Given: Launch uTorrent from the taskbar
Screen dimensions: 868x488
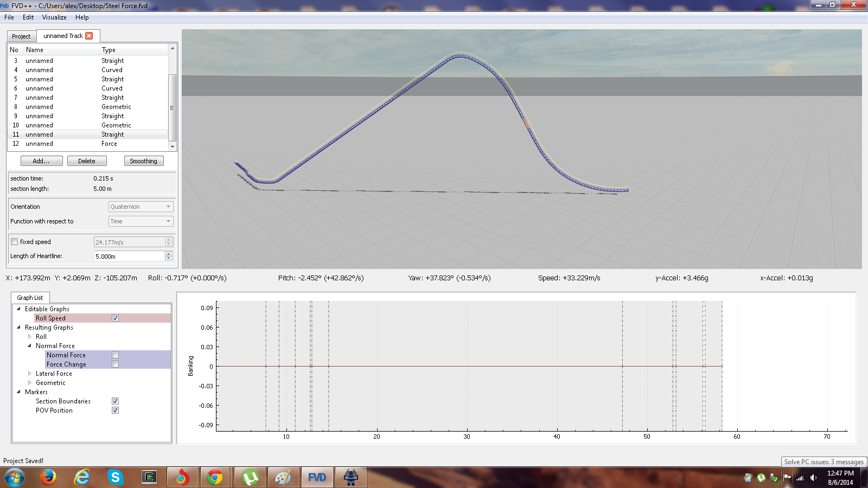Looking at the screenshot, I should [x=250, y=477].
